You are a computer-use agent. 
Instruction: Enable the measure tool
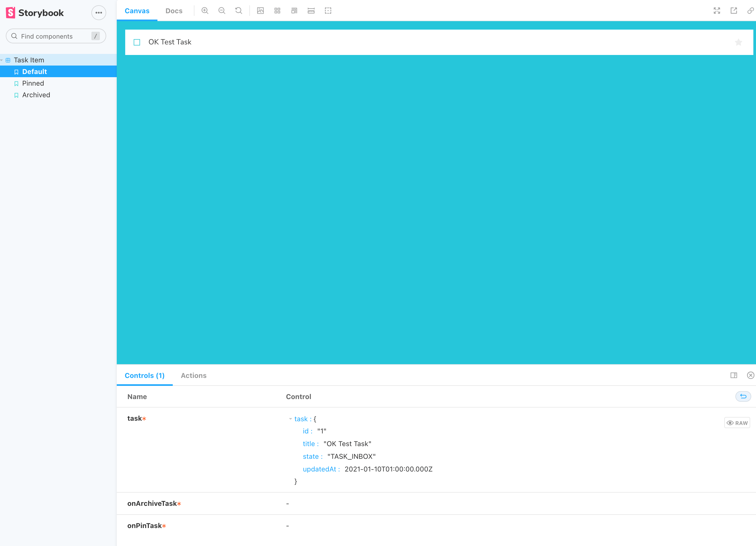tap(311, 11)
